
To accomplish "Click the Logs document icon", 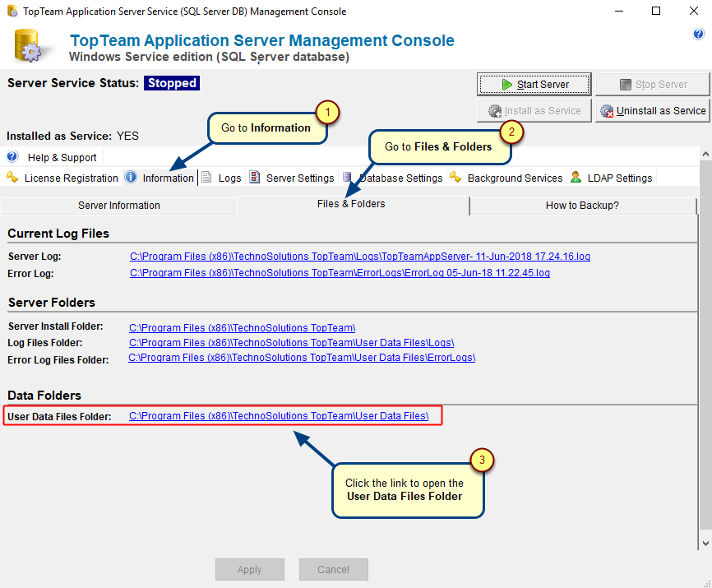I will [206, 177].
